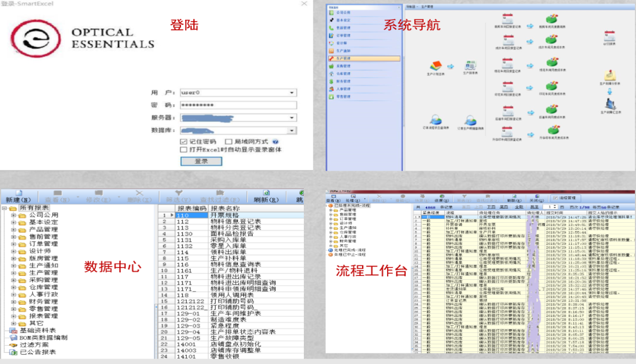The image size is (636, 364).
Task: Select BOM类数据编制 in data center tree
Action: [x=43, y=337]
